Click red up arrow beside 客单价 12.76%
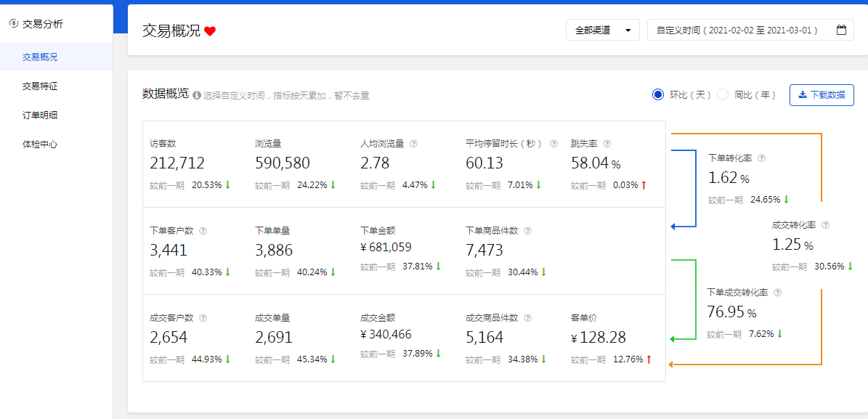Viewport: 868px width, 419px height. (x=649, y=359)
